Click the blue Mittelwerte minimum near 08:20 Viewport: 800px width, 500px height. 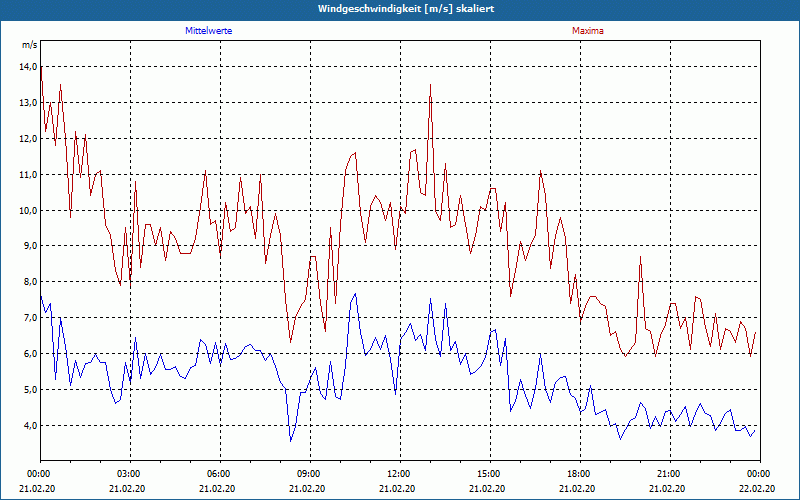[x=291, y=440]
